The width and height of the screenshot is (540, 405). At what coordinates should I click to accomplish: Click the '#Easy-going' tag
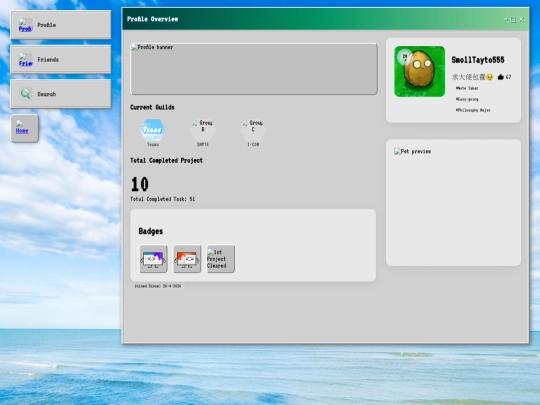(x=467, y=99)
